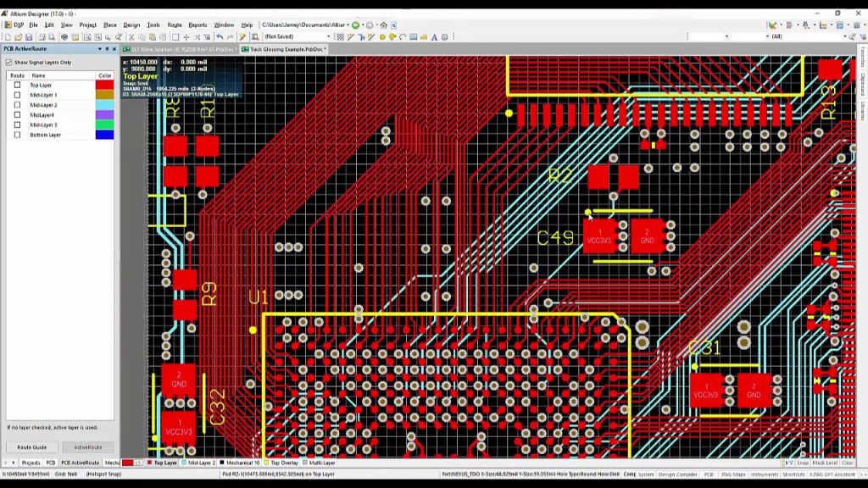868x488 pixels.
Task: Check the Top Layer route checkbox
Action: tap(17, 86)
